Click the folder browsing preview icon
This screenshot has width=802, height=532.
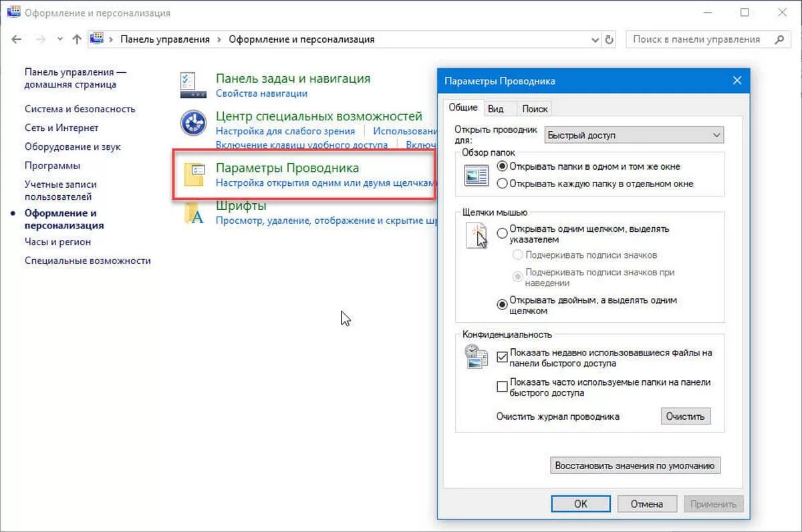click(475, 173)
